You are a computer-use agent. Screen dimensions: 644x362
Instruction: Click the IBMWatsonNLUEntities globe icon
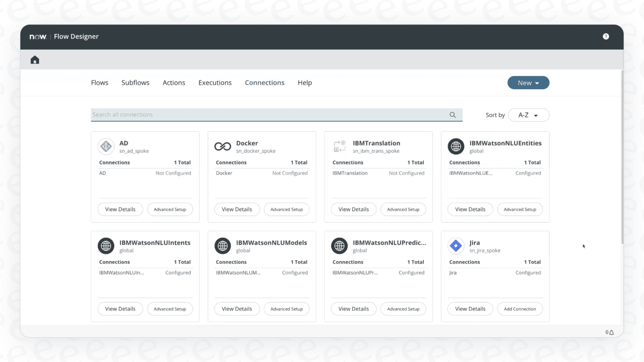456,146
